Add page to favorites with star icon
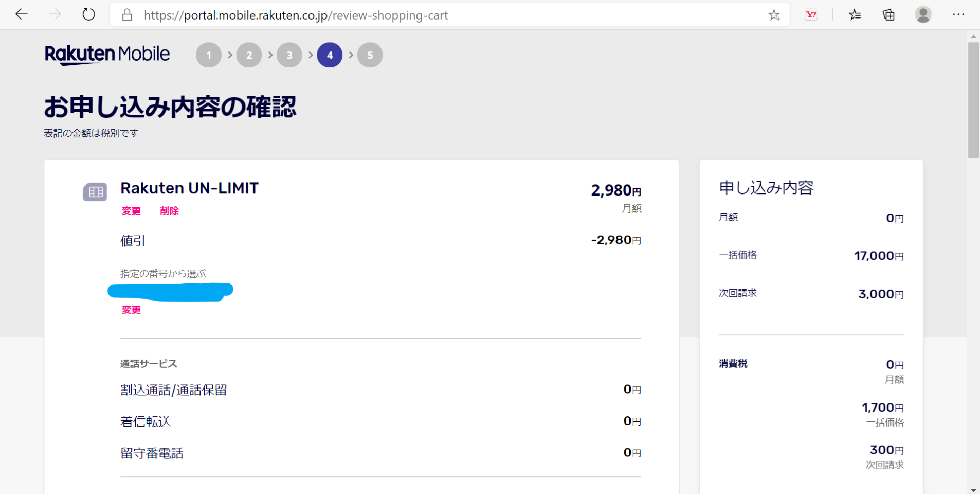This screenshot has height=494, width=980. click(774, 15)
